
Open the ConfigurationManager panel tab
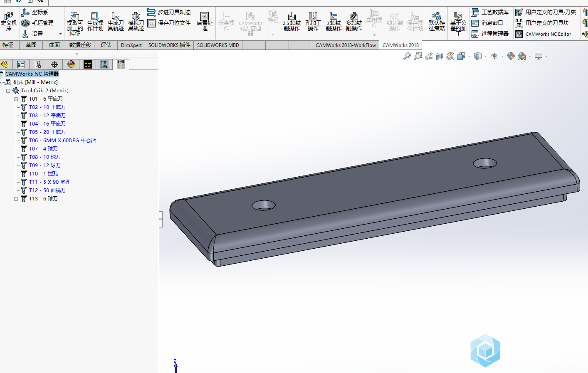pos(38,64)
